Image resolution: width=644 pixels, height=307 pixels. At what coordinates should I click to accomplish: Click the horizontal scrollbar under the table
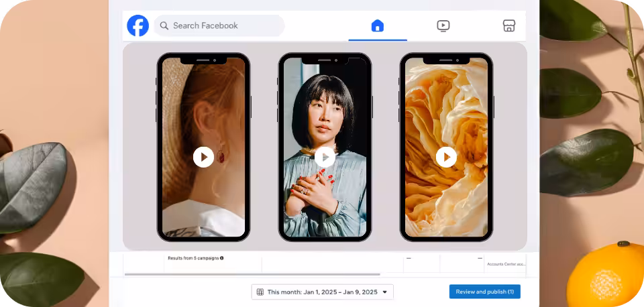coord(252,274)
